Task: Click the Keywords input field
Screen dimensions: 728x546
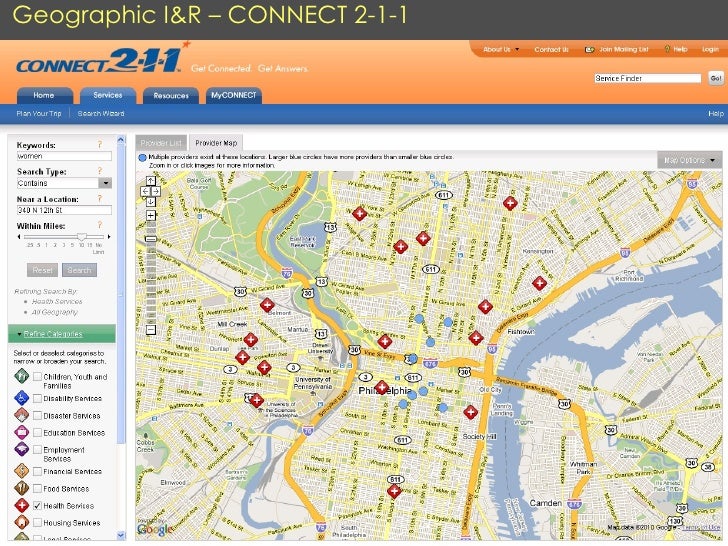Action: 64,156
